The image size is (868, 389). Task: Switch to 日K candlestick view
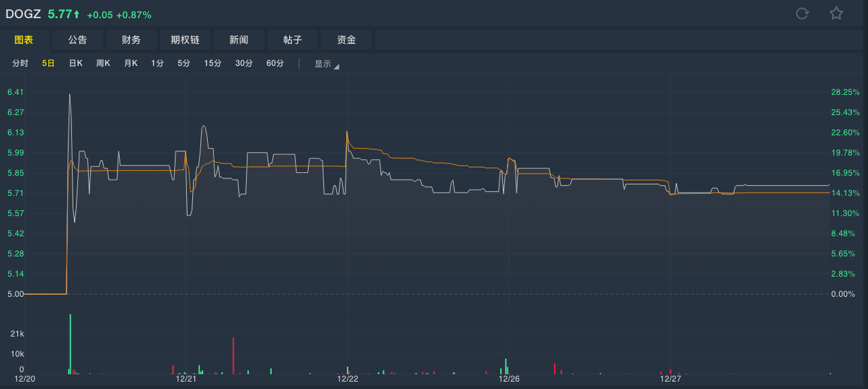tap(75, 63)
